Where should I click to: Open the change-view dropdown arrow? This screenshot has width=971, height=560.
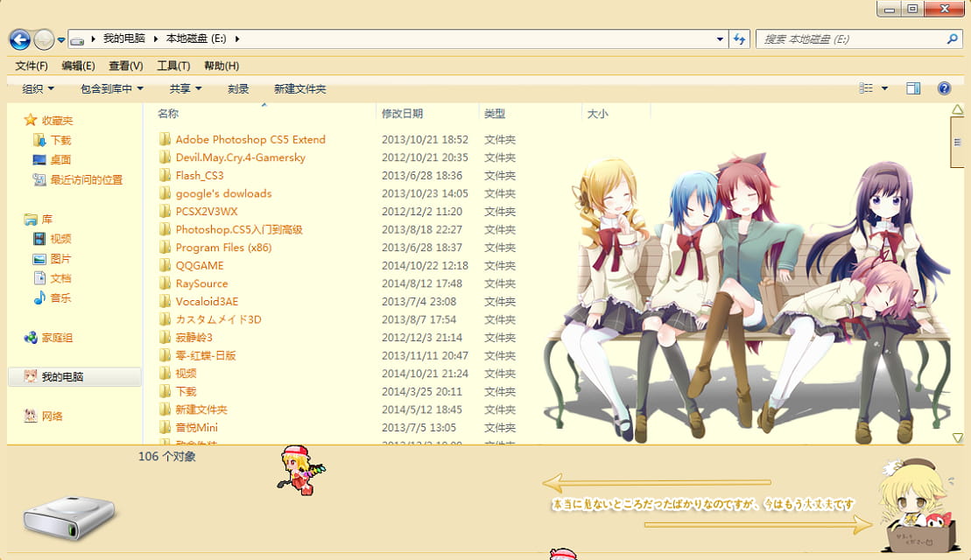point(884,87)
